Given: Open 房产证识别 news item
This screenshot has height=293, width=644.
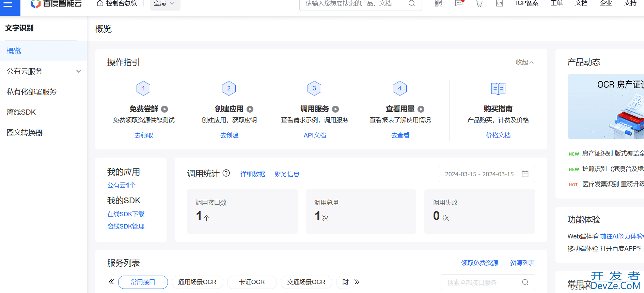Looking at the screenshot, I should [x=613, y=153].
